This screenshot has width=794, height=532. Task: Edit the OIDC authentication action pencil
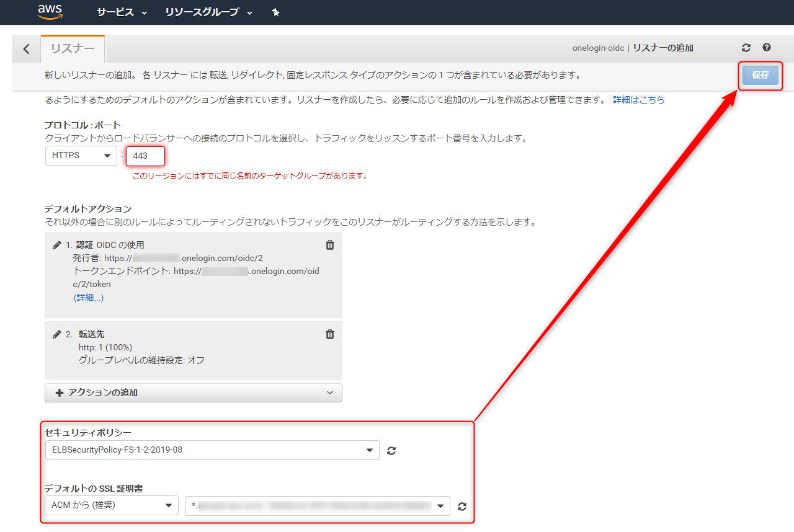pyautogui.click(x=57, y=245)
